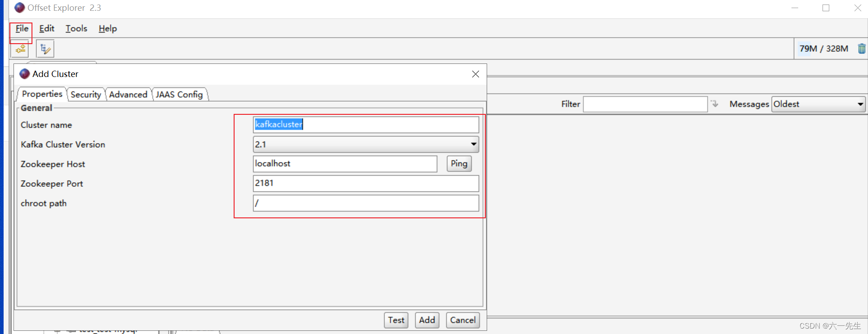
Task: Click the Add button
Action: (x=427, y=320)
